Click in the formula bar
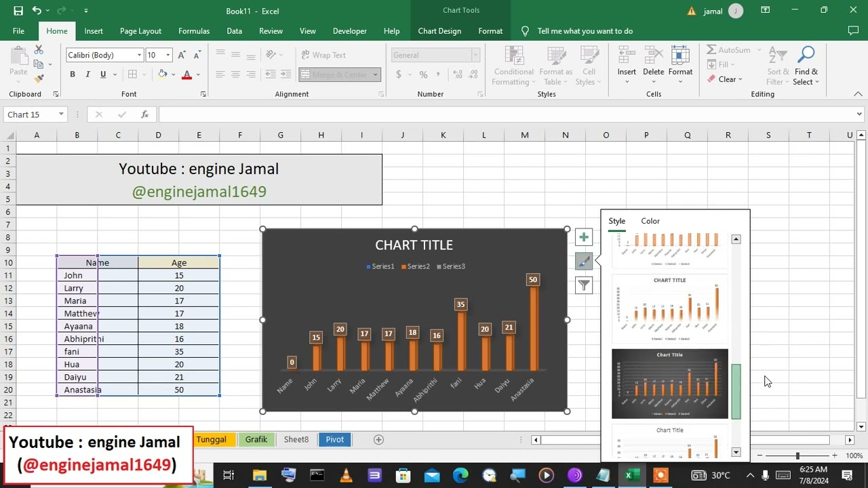868x488 pixels. tap(505, 115)
